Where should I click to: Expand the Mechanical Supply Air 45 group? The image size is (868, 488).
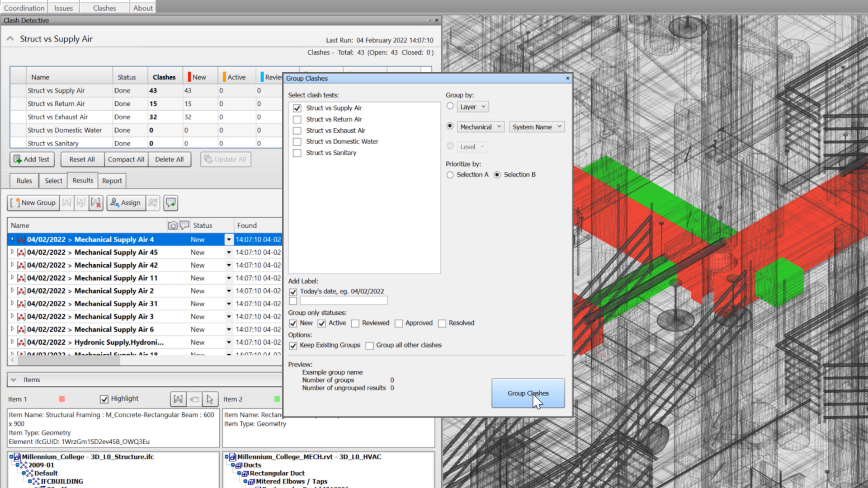(12, 252)
